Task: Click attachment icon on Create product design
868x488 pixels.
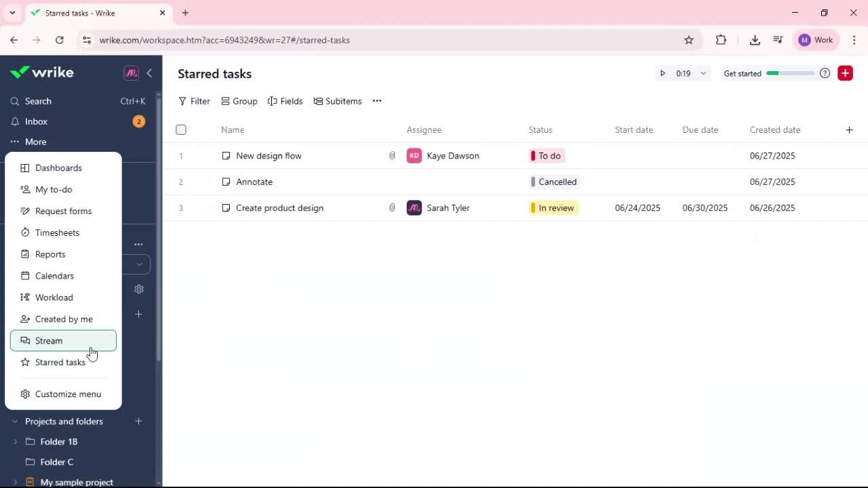Action: tap(392, 208)
